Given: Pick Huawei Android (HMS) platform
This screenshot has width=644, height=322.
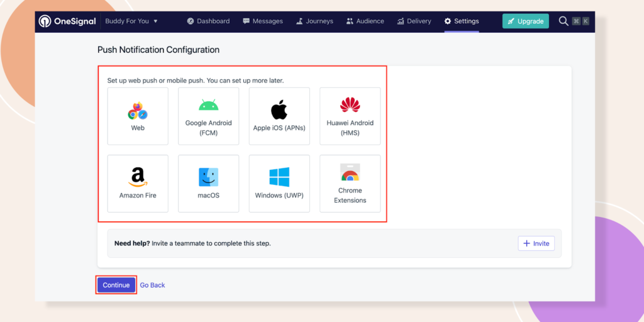Looking at the screenshot, I should click(350, 118).
